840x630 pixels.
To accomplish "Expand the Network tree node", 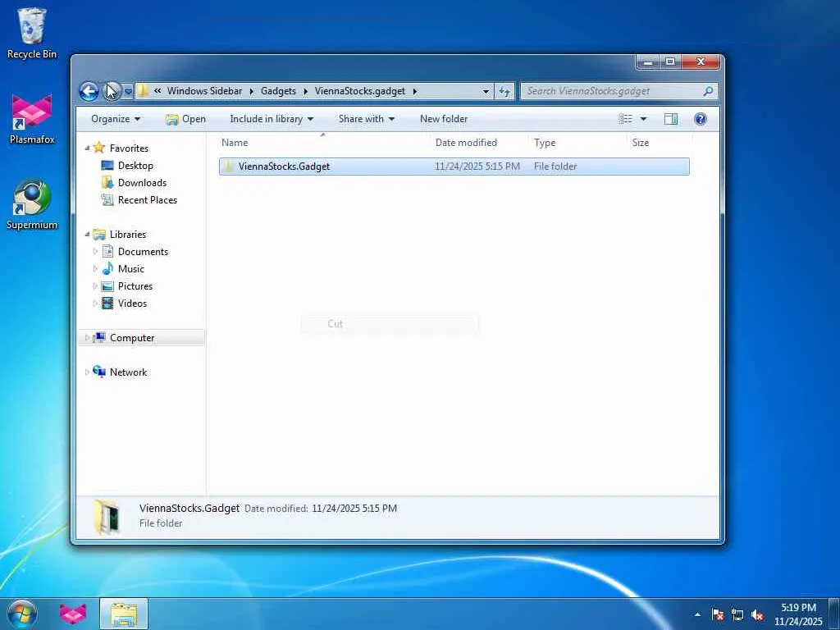I will (87, 372).
